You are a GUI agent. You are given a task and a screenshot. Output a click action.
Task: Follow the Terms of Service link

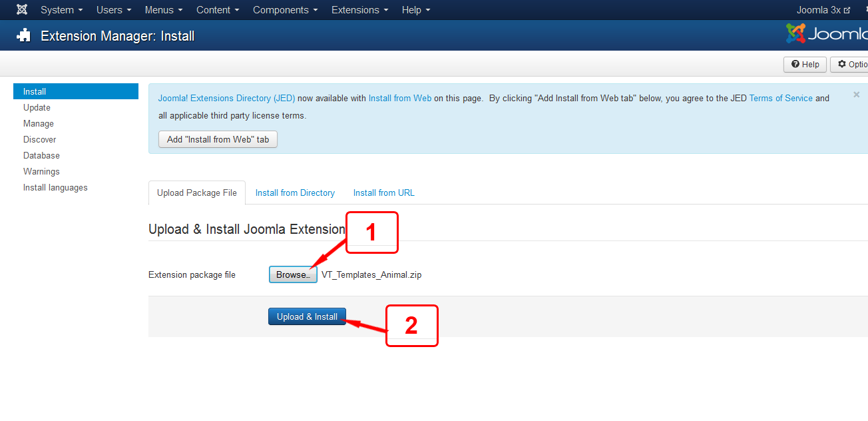(780, 98)
